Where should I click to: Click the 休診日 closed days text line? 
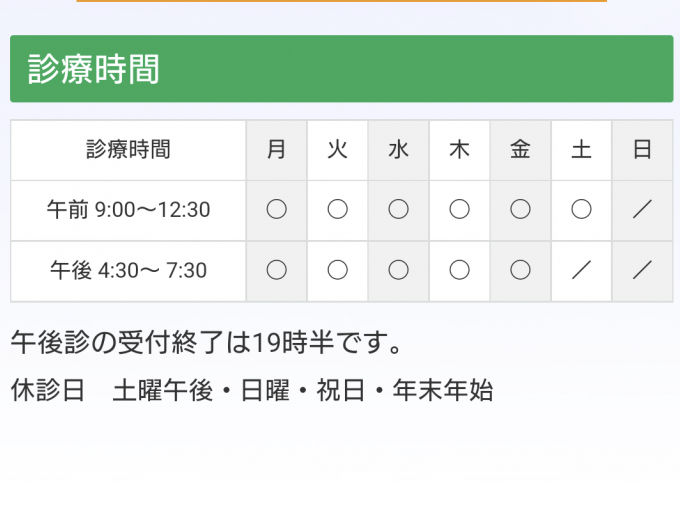252,389
